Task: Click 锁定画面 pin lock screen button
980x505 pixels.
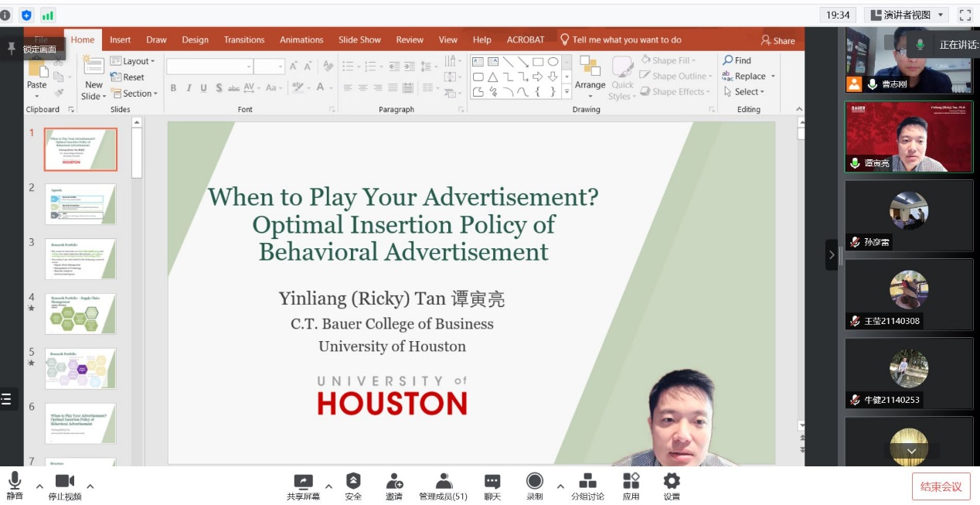Action: click(x=32, y=49)
